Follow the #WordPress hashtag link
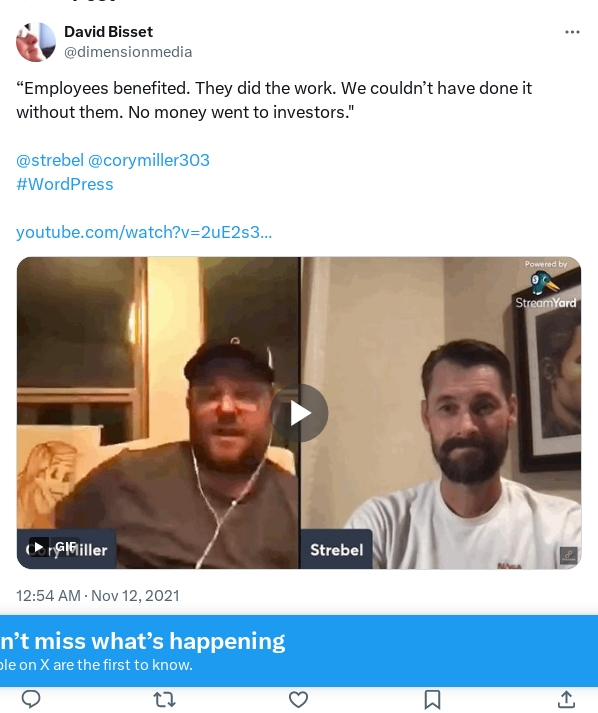Screen dimensions: 598x713 click(x=65, y=184)
